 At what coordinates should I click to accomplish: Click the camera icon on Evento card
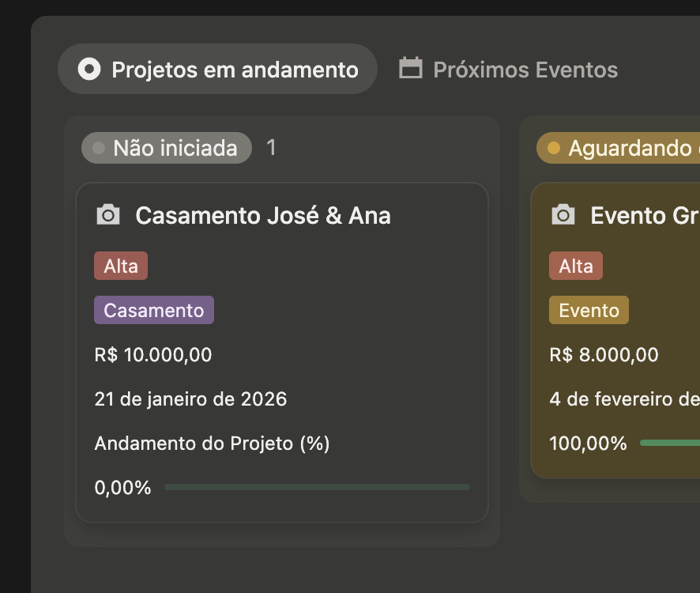[563, 215]
